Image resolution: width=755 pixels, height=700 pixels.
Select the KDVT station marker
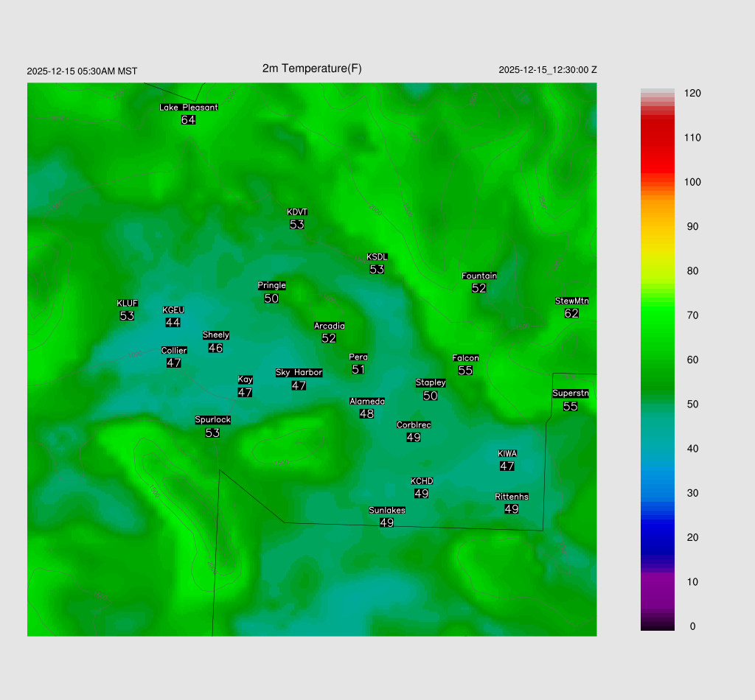tap(297, 212)
